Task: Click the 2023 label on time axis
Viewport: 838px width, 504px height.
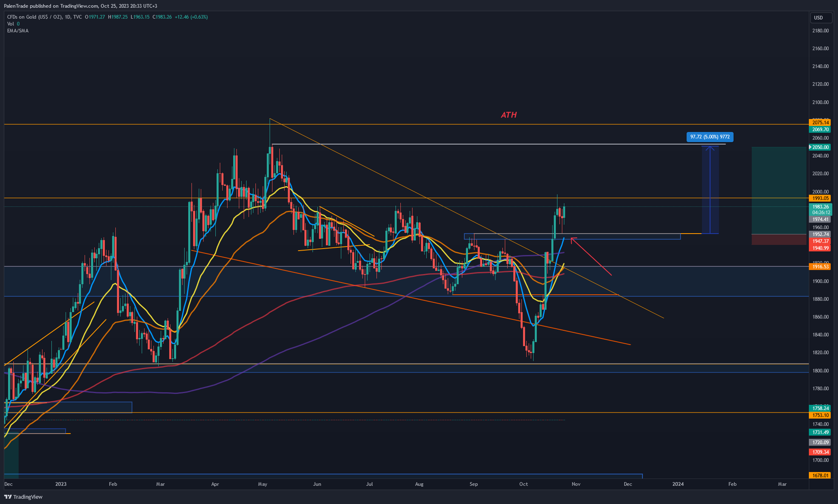Action: pyautogui.click(x=61, y=484)
